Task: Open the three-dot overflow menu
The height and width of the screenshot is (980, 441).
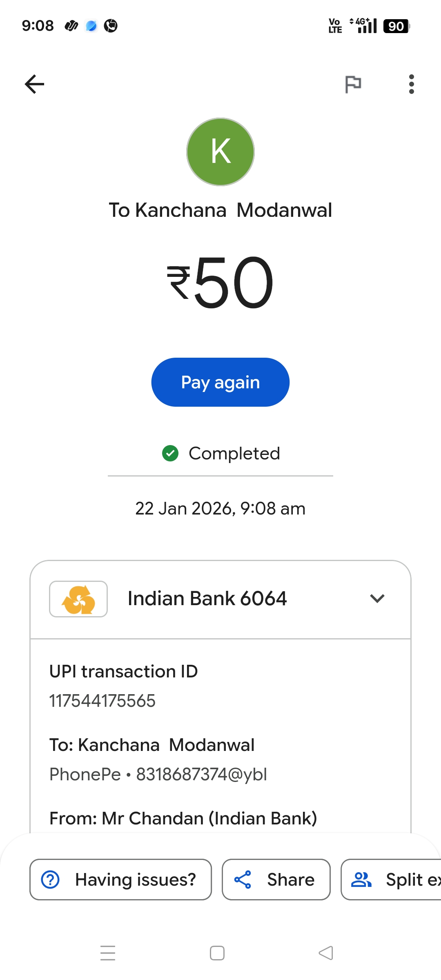Action: (x=411, y=84)
